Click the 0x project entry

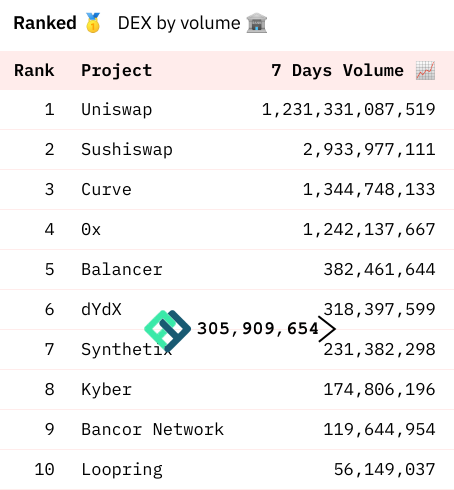click(x=91, y=229)
